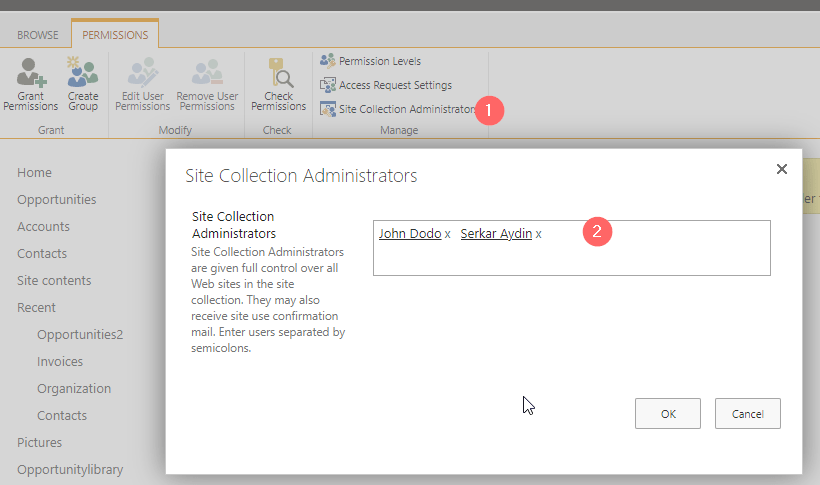Select the PERMISSIONS ribbon tab
The image size is (820, 485).
click(115, 35)
